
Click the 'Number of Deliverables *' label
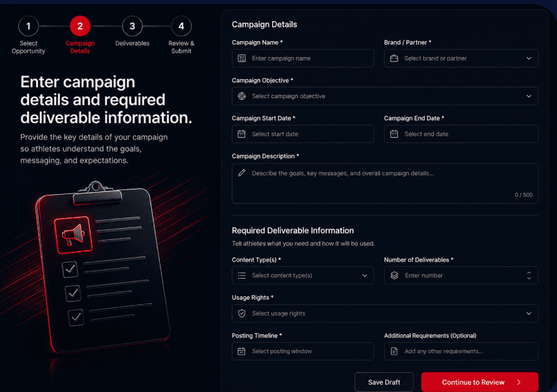tap(419, 260)
